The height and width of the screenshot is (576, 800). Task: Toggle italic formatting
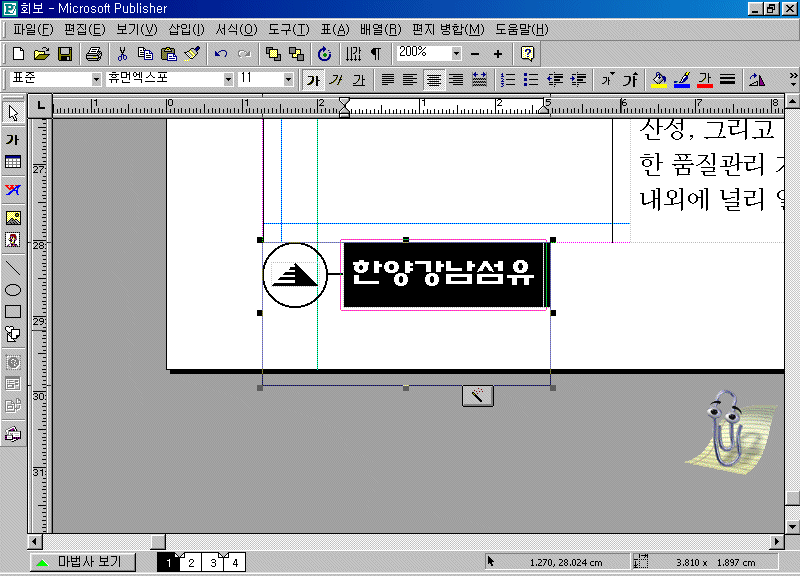[x=336, y=80]
